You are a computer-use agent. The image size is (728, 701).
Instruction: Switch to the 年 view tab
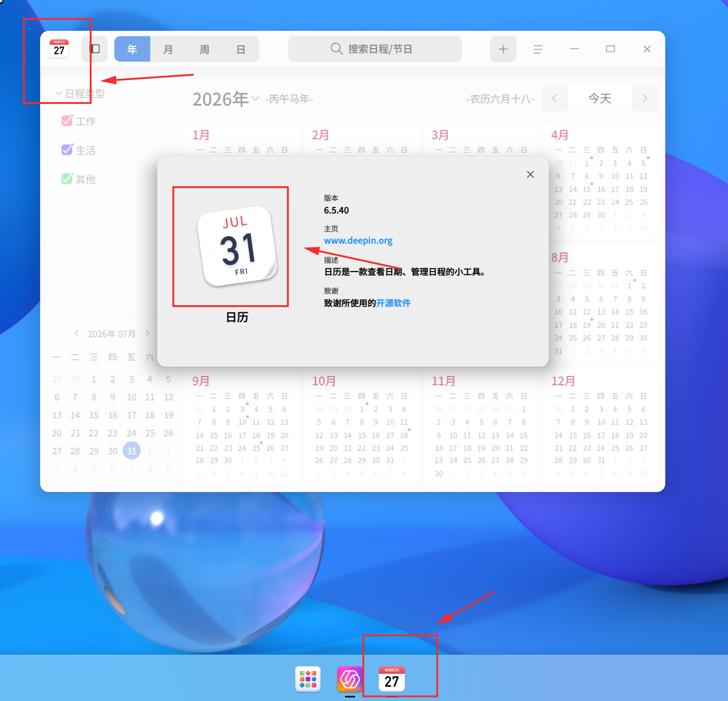click(x=132, y=49)
